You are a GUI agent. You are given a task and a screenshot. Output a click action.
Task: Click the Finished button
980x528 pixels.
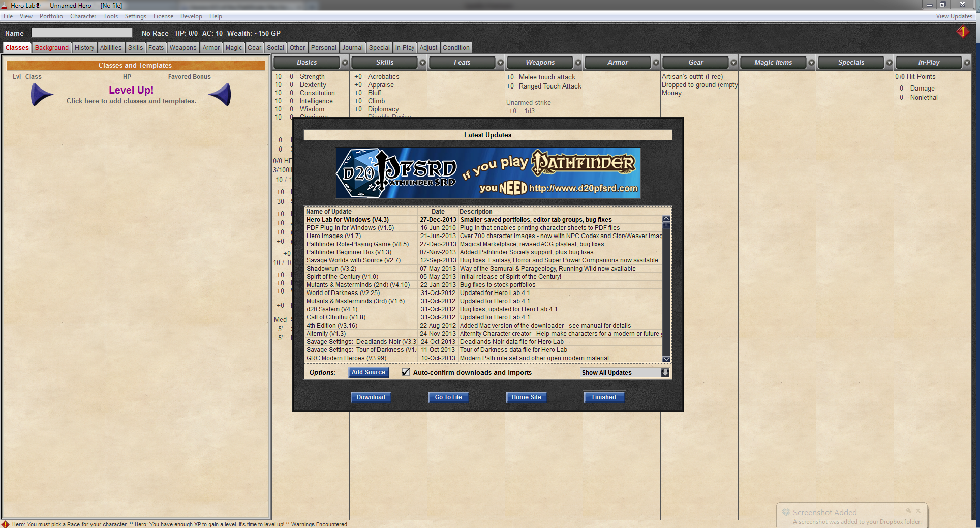[x=604, y=397]
